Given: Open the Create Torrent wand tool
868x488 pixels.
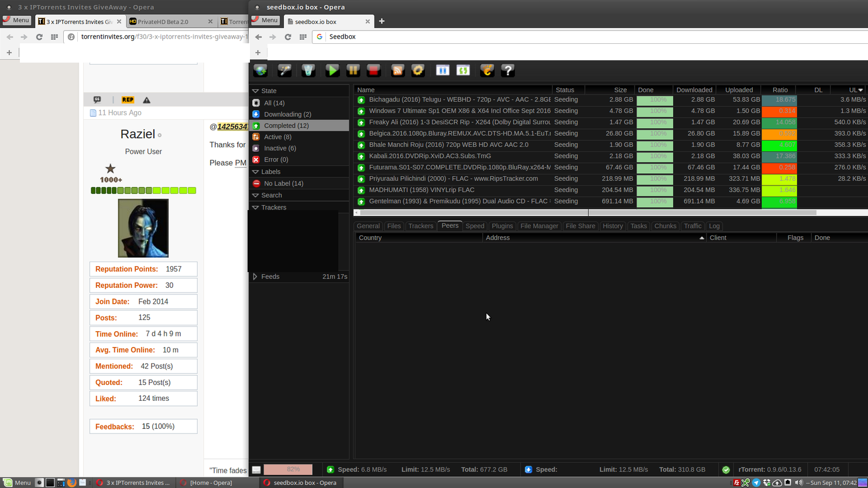Looking at the screenshot, I should [284, 70].
